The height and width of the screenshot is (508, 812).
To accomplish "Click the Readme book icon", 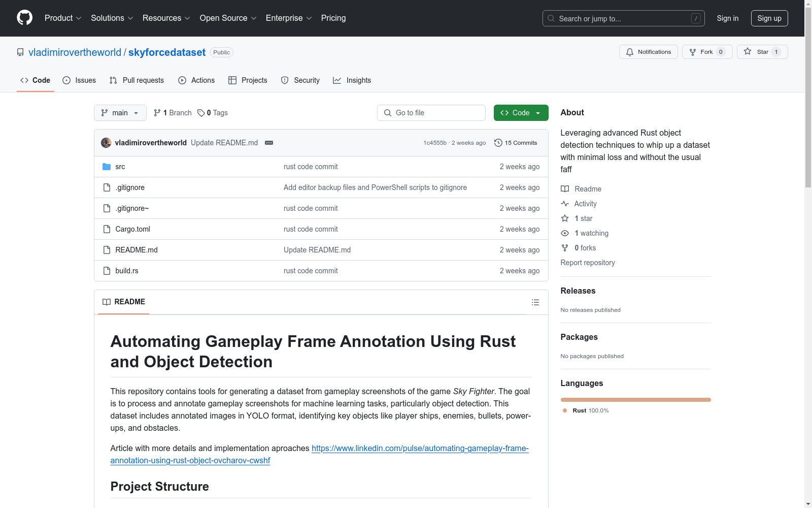I will [565, 189].
